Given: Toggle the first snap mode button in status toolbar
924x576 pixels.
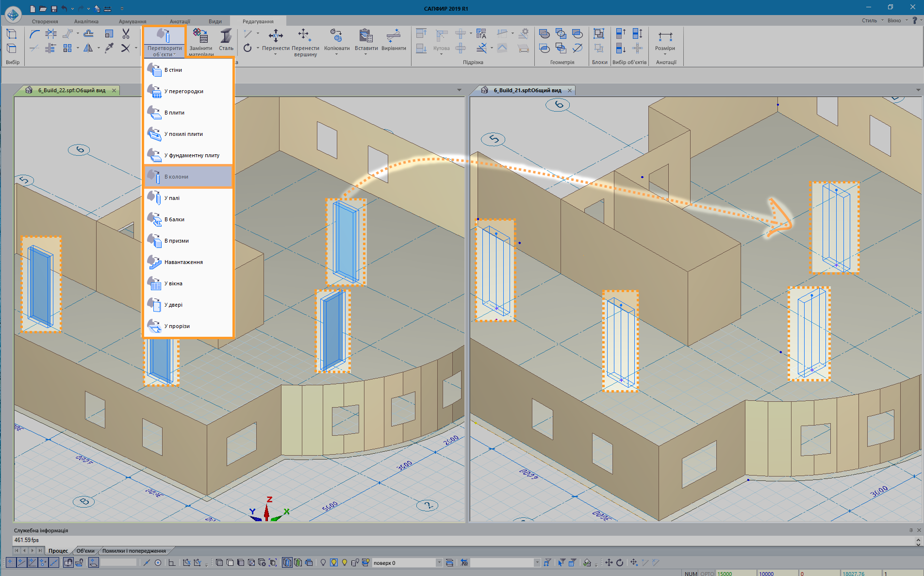Looking at the screenshot, I should [11, 562].
